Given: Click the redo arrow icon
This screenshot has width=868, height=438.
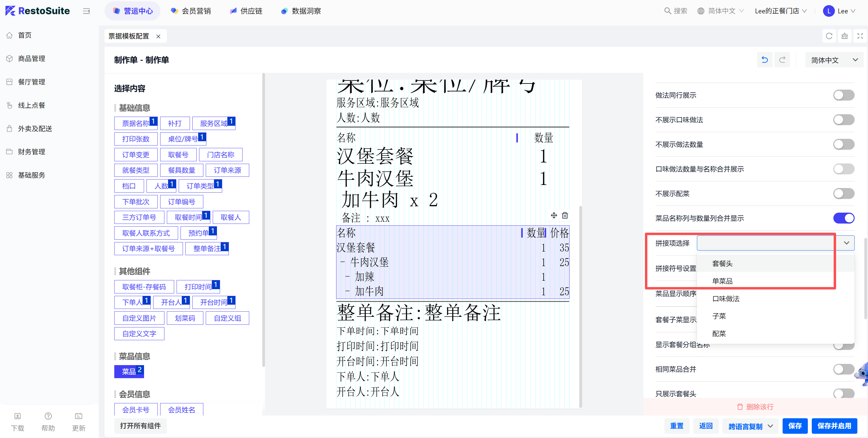Looking at the screenshot, I should [782, 60].
